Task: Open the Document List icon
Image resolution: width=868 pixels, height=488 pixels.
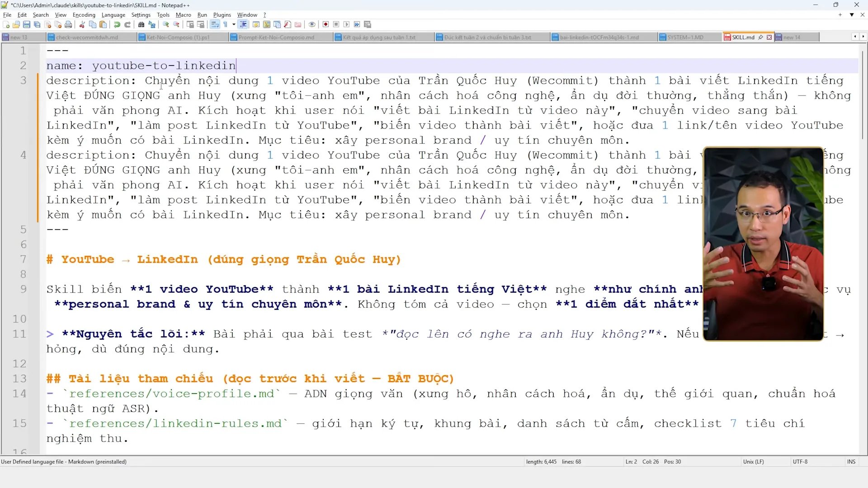Action: 277,24
